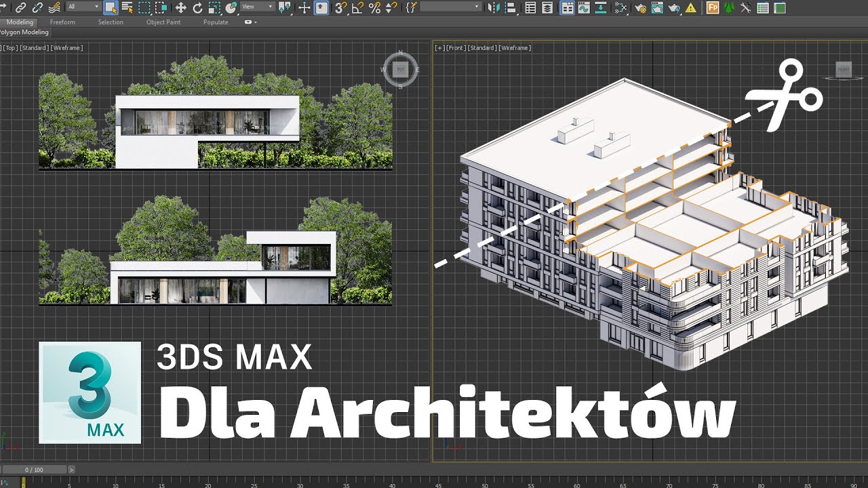
Task: Click the Unlink Selection chain icon
Action: point(37,7)
